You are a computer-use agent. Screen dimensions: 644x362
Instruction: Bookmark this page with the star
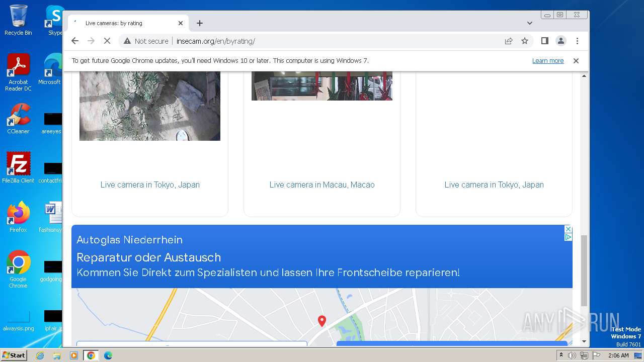point(525,41)
